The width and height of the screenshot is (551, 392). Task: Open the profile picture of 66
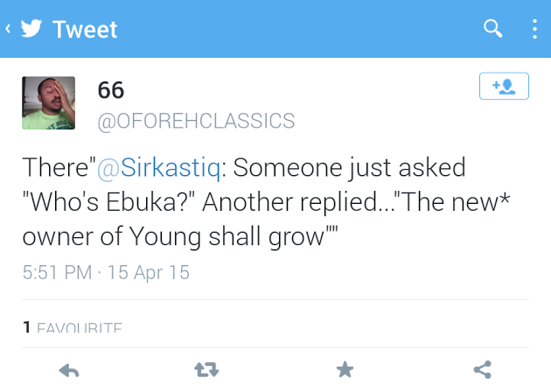point(48,102)
